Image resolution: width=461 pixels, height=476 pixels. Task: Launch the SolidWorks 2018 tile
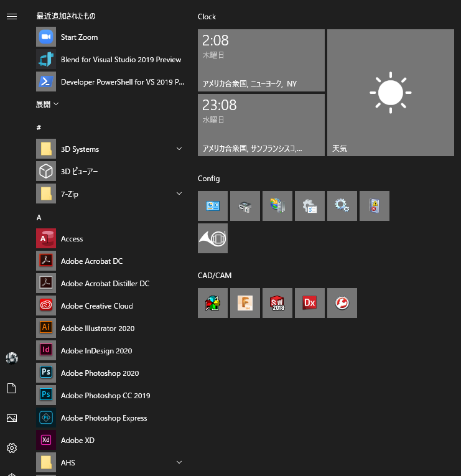[277, 303]
